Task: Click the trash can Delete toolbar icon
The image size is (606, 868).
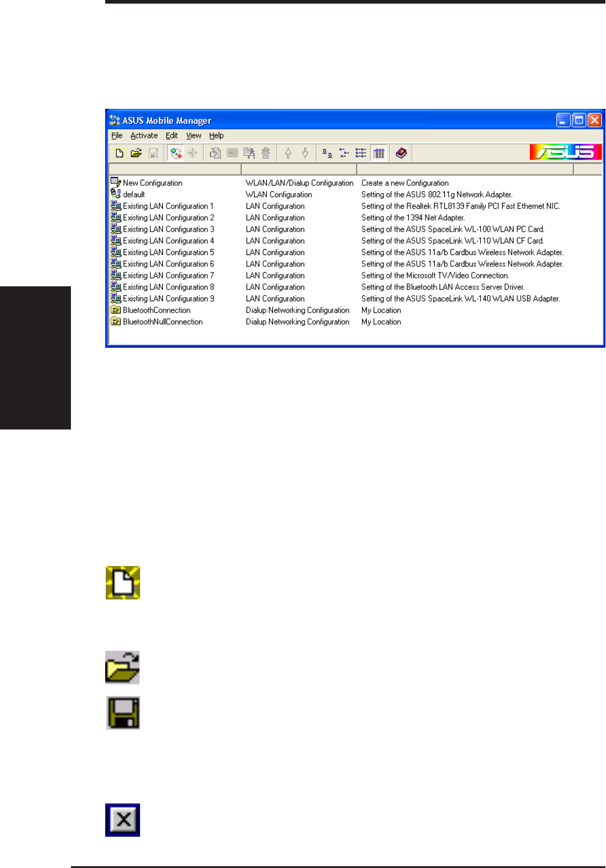Action: point(266,153)
